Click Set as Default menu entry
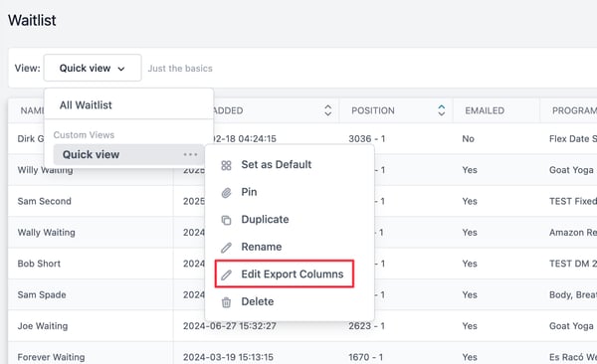 tap(276, 164)
